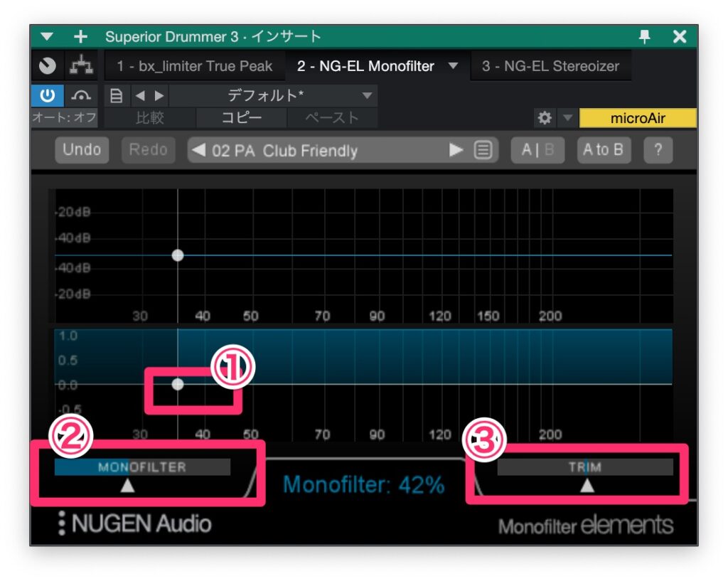Open the routing view icon
Viewport: 728px width, 581px height.
[84, 66]
